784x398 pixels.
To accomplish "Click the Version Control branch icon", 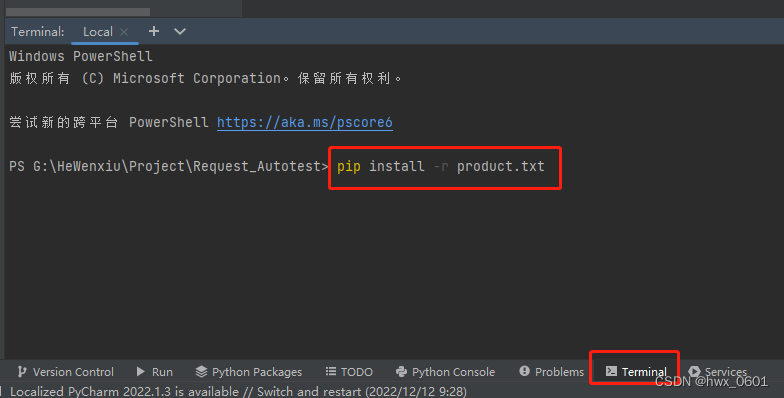I will (x=22, y=372).
